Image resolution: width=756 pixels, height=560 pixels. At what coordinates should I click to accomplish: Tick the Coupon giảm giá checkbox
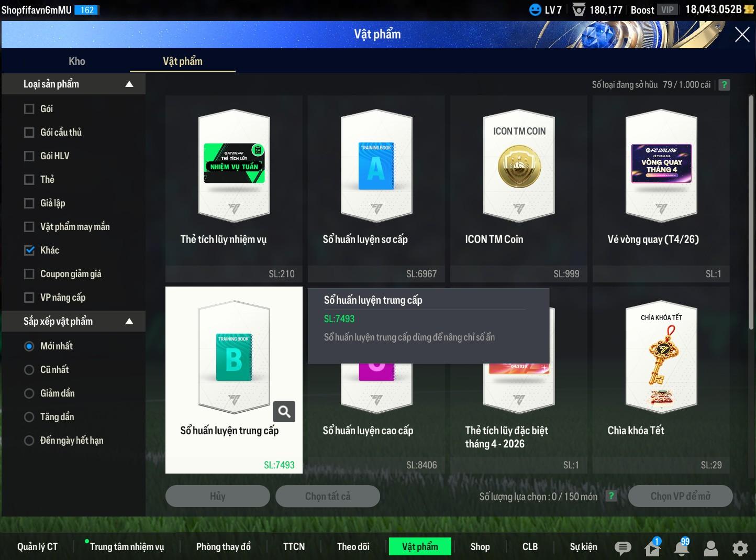(x=29, y=274)
